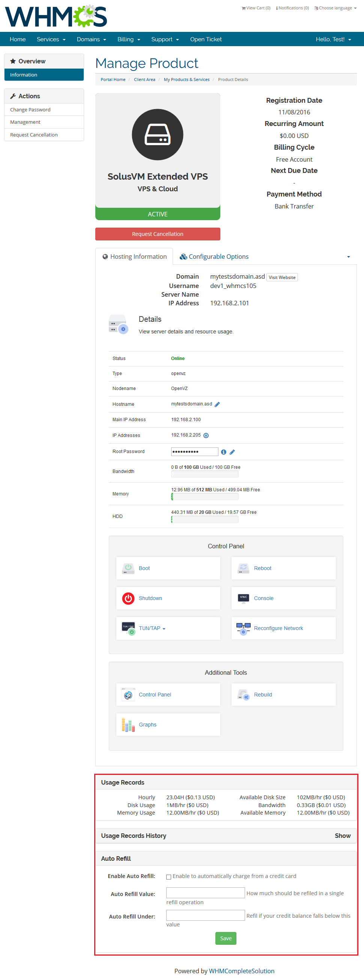The width and height of the screenshot is (364, 980).
Task: Click Reconfigure Network link
Action: [x=278, y=628]
